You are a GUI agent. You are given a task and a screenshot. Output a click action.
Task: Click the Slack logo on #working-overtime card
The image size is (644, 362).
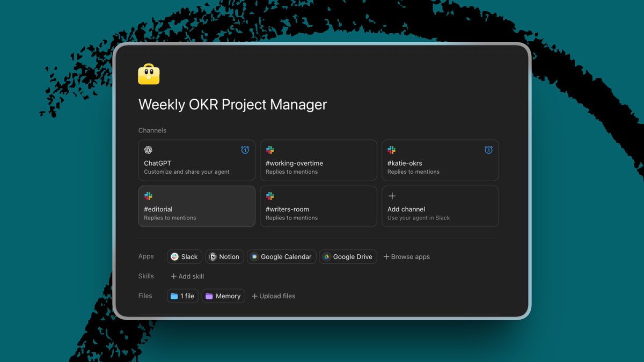[x=270, y=150]
